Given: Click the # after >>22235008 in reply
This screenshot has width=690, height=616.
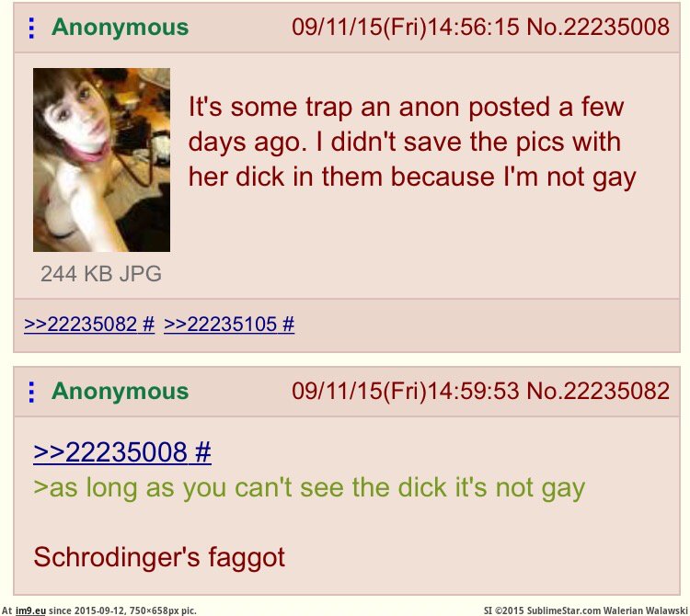Looking at the screenshot, I should coord(202,452).
